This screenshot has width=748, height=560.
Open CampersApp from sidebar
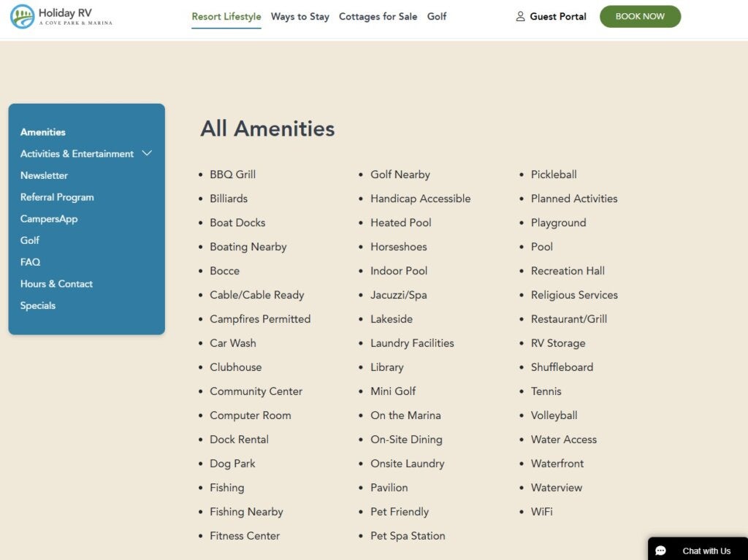(x=49, y=219)
